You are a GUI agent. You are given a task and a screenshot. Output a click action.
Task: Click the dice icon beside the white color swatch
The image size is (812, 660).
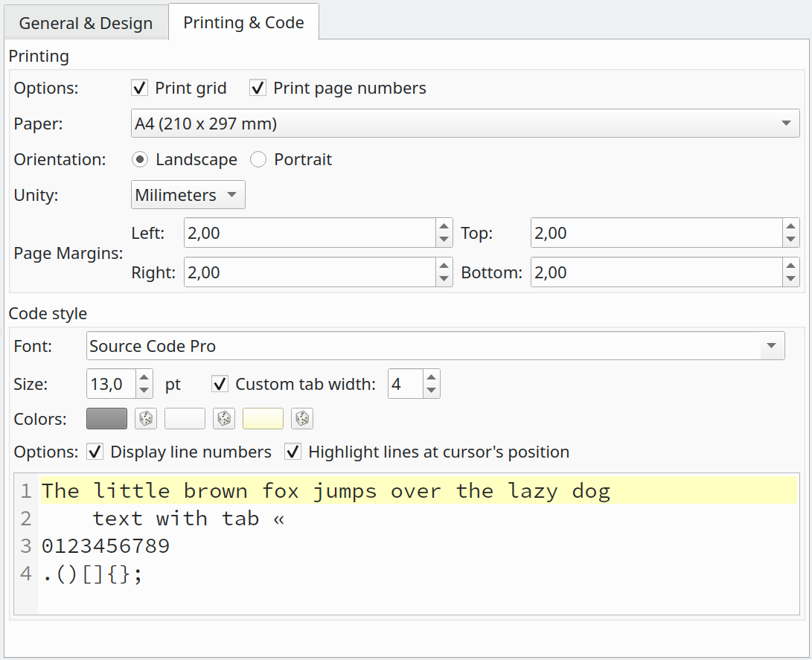tap(224, 419)
